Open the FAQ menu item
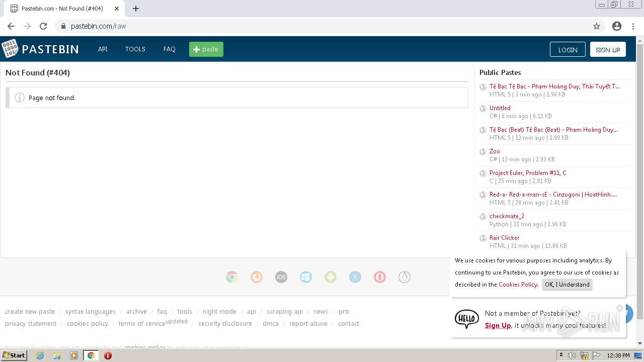 tap(170, 49)
